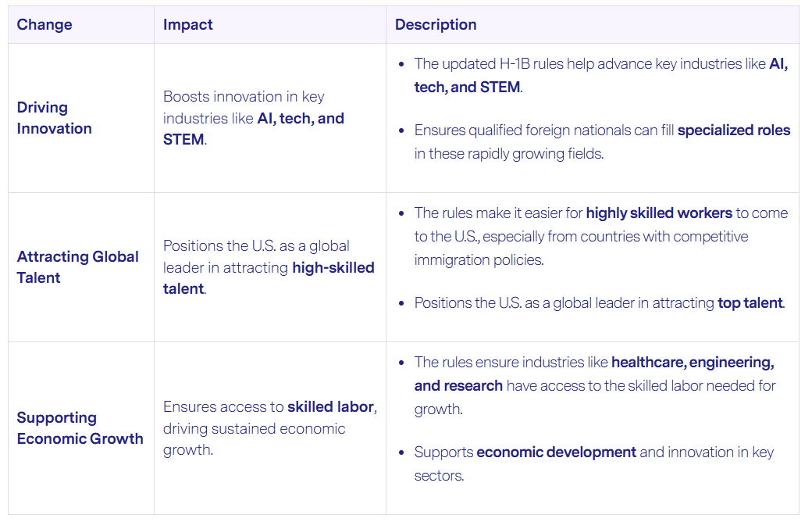Click the Description column header

coord(436,24)
